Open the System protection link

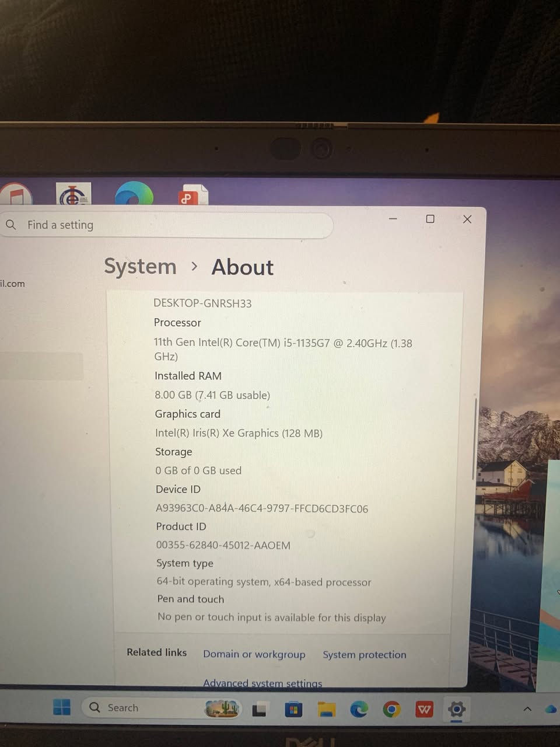click(x=365, y=654)
